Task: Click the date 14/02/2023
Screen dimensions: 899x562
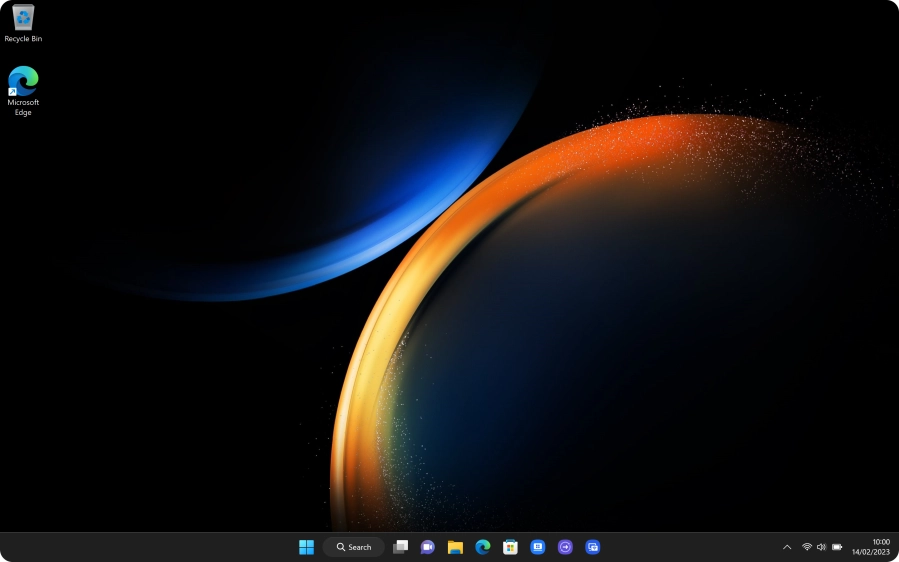Action: pyautogui.click(x=871, y=552)
